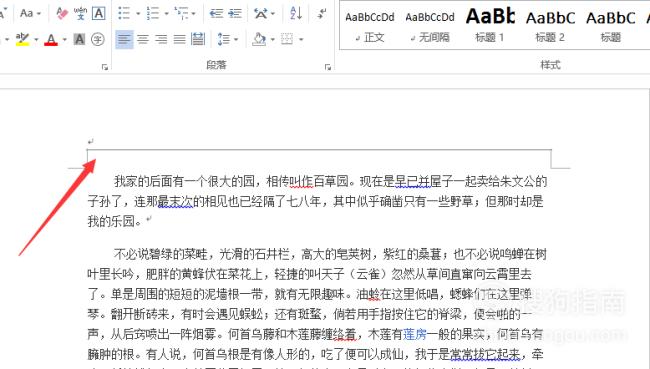Sort the selected text A to Z
Image resolution: width=650 pixels, height=369 pixels.
[296, 14]
